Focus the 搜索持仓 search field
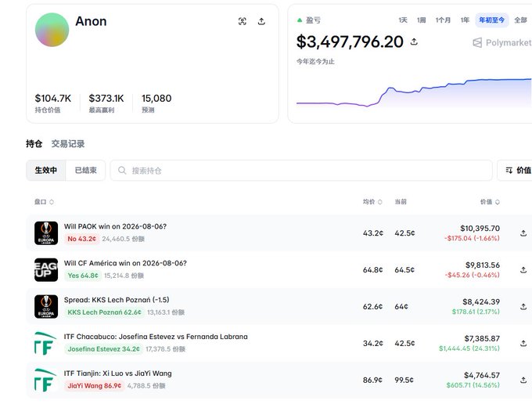Viewport: 532px width, 404px height. coord(301,170)
